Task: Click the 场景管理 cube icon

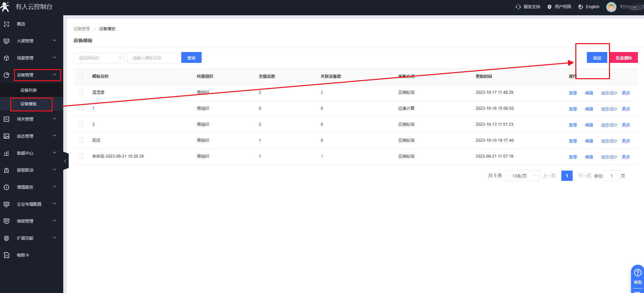Action: tap(6, 58)
